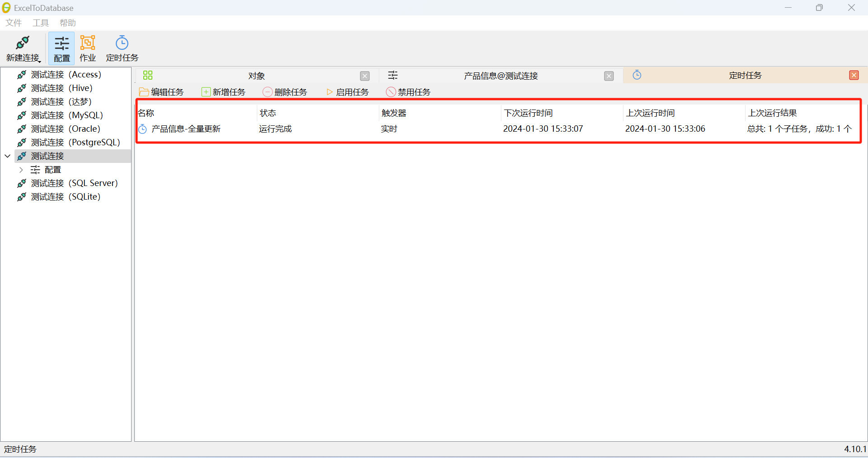Click the connection icon of 测试连接 (SQL Server)
868x458 pixels.
click(21, 183)
